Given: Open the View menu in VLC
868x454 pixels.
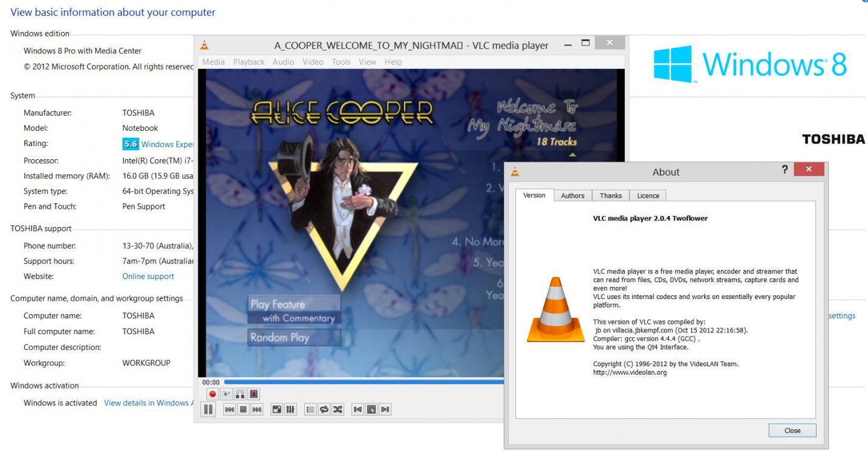Looking at the screenshot, I should point(367,62).
